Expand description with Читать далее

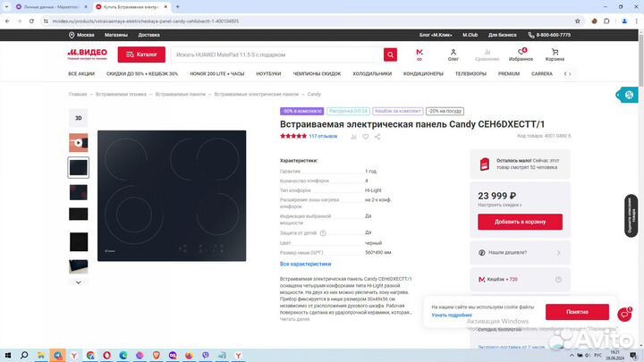pos(294,319)
